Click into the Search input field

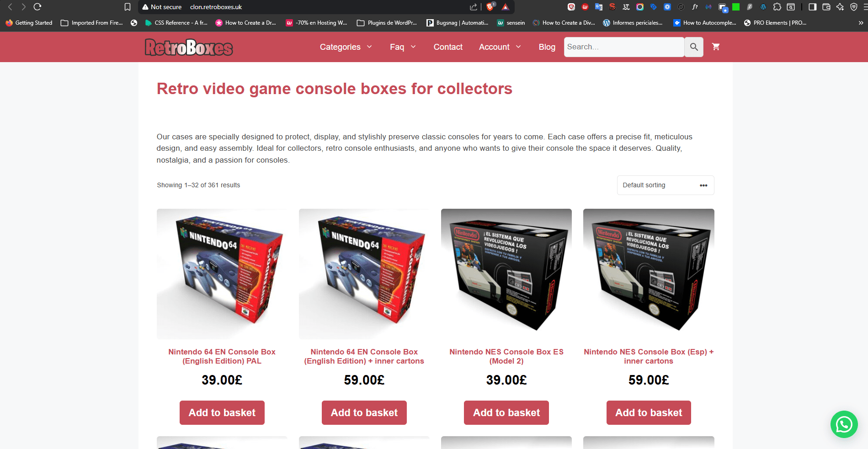(x=624, y=47)
